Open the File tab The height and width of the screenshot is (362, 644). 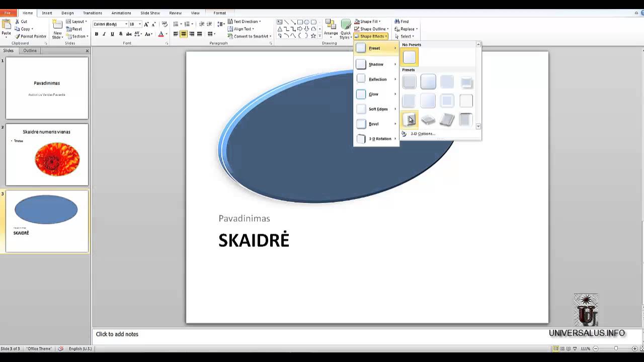click(8, 13)
